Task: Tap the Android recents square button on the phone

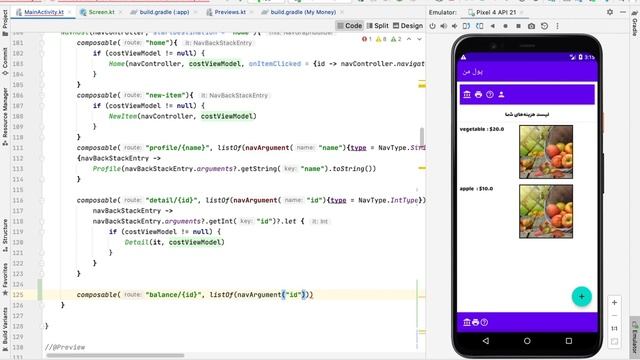Action: 569,340
